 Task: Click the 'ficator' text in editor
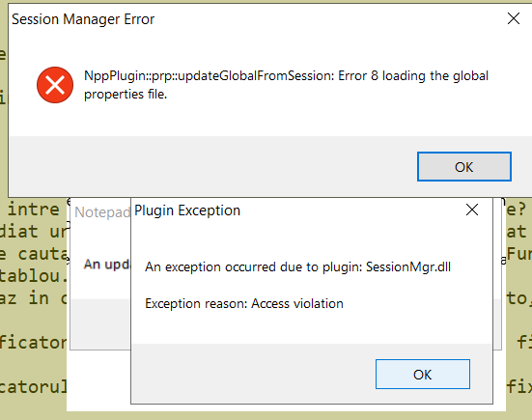[33, 343]
